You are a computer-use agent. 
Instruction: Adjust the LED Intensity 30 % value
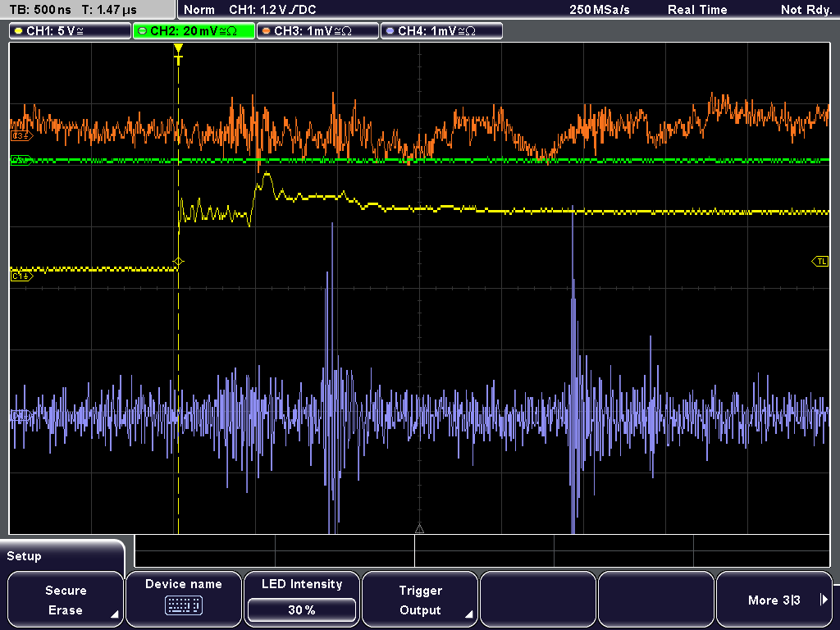(302, 610)
